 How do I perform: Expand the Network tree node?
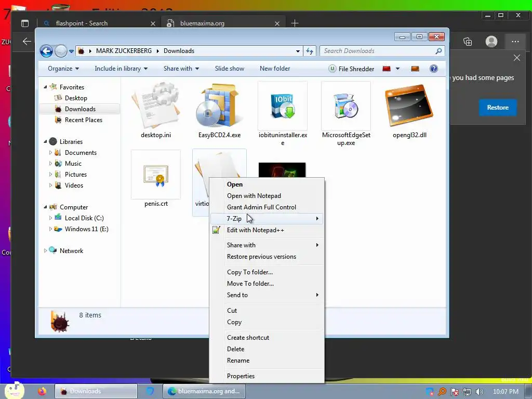coord(45,251)
